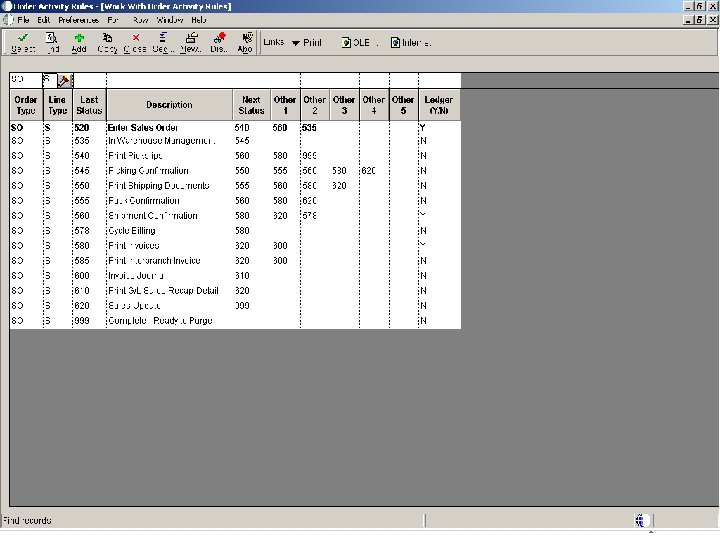Open the Help menu
Screen dimensions: 720x540
pyautogui.click(x=199, y=20)
